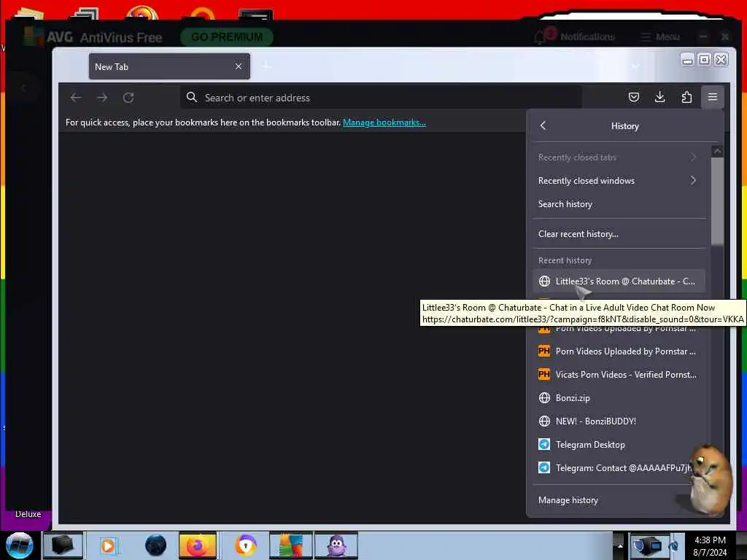Open the dark globe taskbar icon
747x560 pixels.
(155, 545)
